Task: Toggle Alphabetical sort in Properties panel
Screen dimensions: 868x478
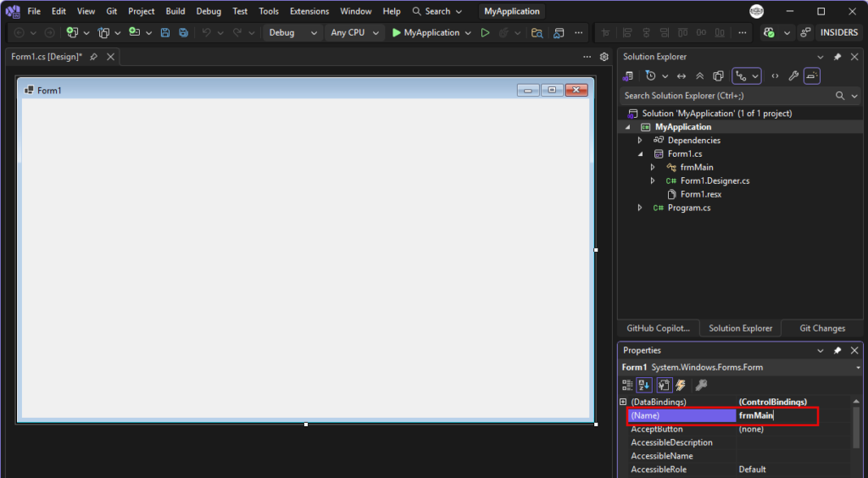Action: coord(644,385)
